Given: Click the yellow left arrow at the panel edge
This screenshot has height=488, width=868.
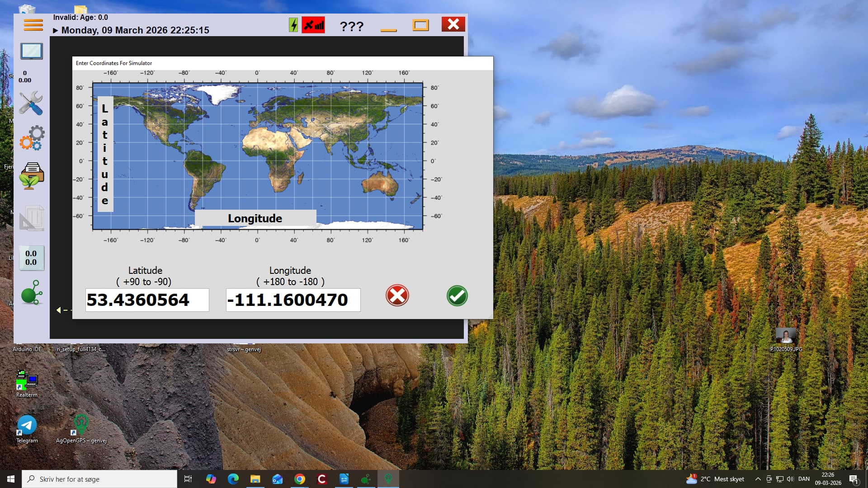Looking at the screenshot, I should [58, 310].
